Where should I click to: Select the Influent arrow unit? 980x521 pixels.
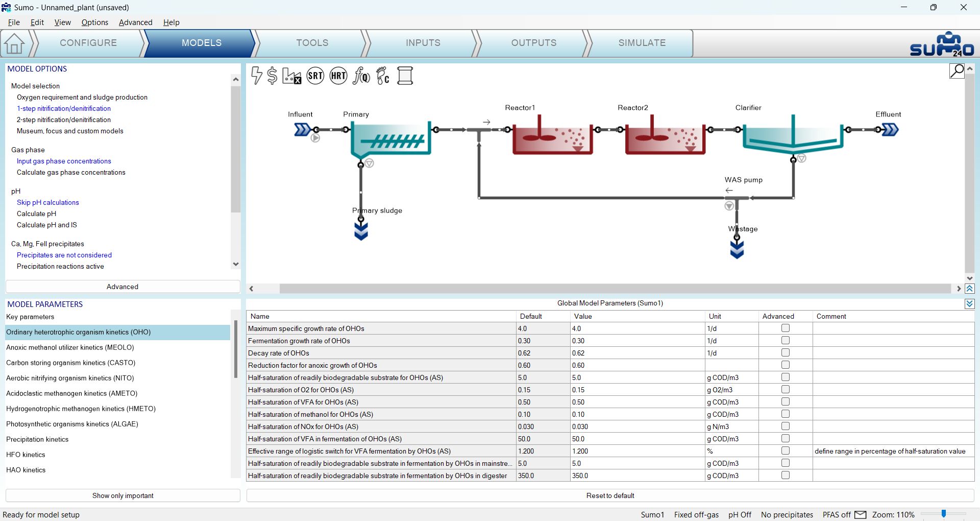(302, 130)
